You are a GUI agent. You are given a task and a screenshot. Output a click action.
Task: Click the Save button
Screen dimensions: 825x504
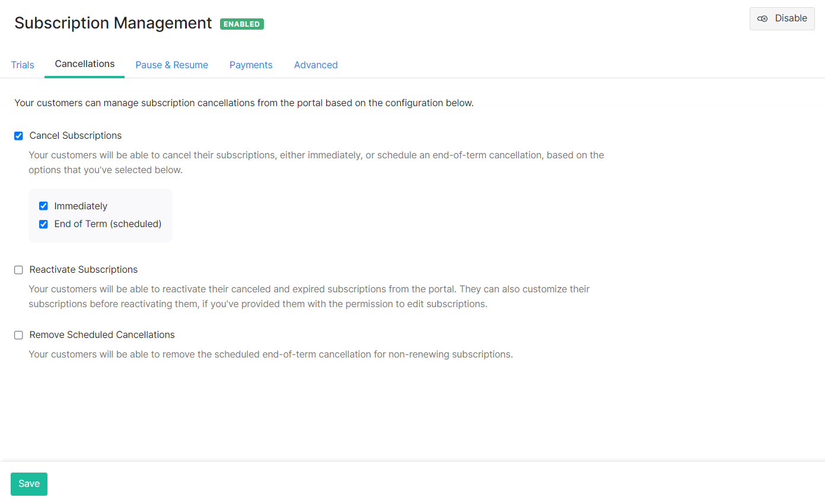(x=28, y=484)
